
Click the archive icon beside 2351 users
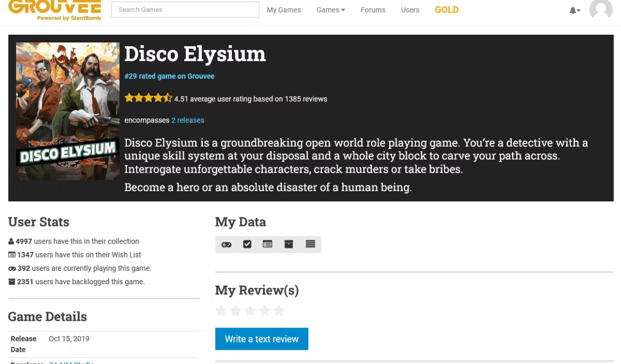click(x=12, y=282)
